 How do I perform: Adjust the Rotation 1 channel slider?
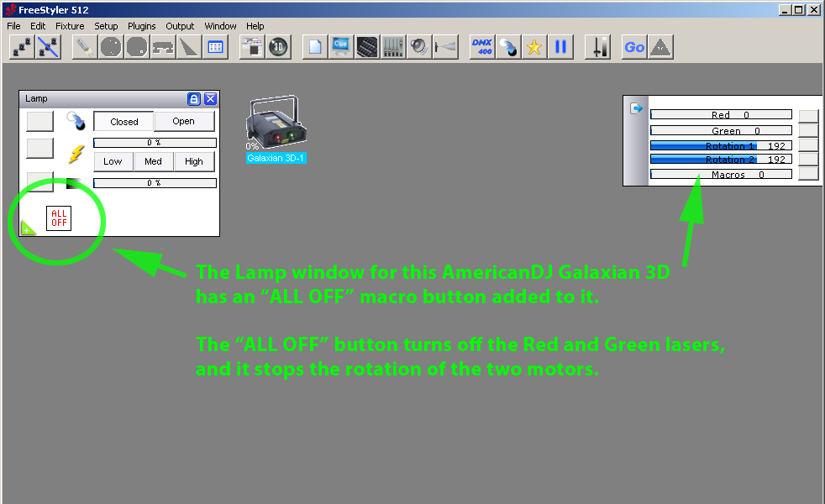pos(721,145)
